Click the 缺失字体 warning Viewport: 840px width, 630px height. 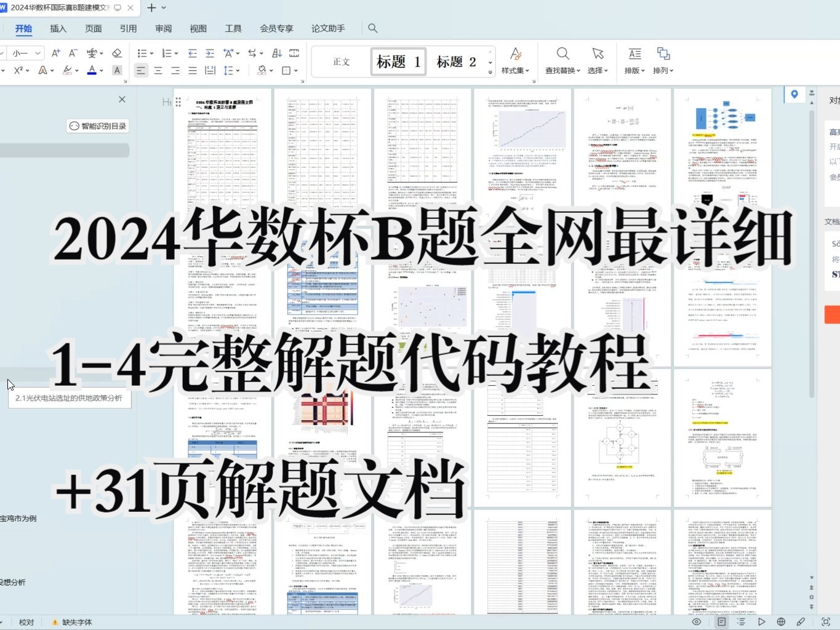tap(72, 622)
